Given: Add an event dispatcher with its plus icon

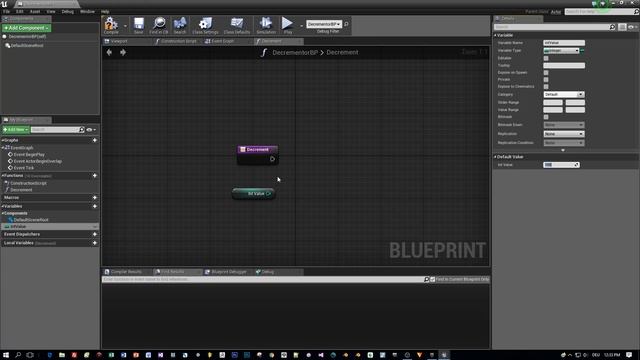Looking at the screenshot, I should [95, 234].
